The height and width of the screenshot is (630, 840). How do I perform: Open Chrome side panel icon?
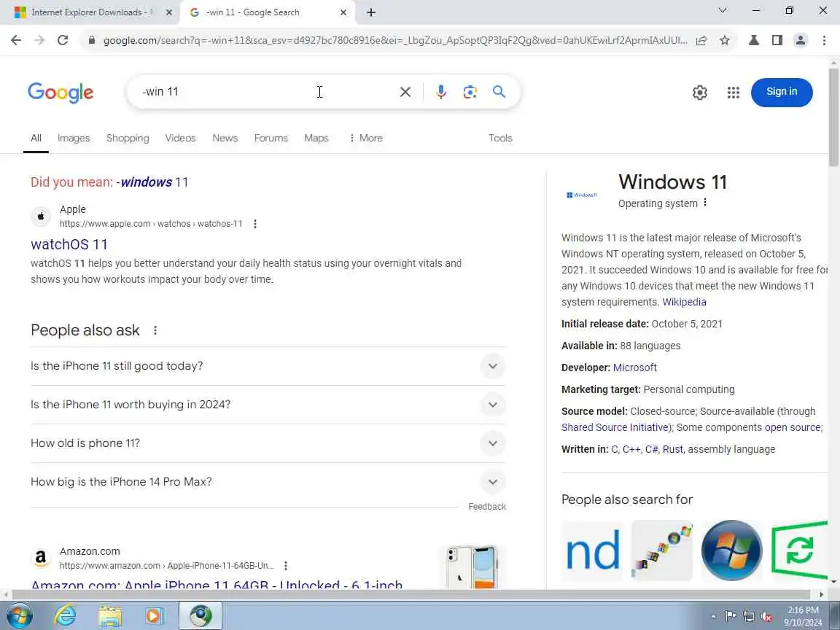[777, 40]
